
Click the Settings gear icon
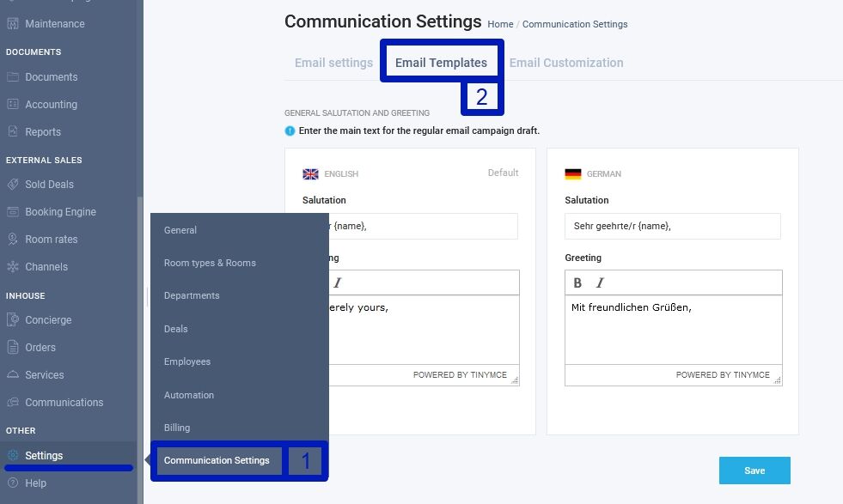(13, 456)
